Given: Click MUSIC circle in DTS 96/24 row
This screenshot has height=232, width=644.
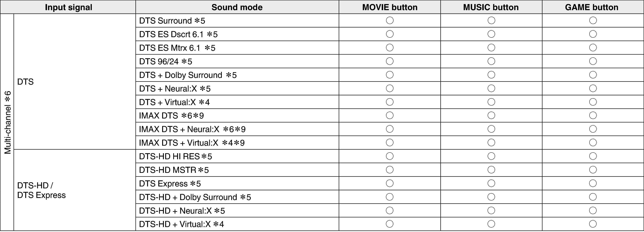Looking at the screenshot, I should 491,61.
